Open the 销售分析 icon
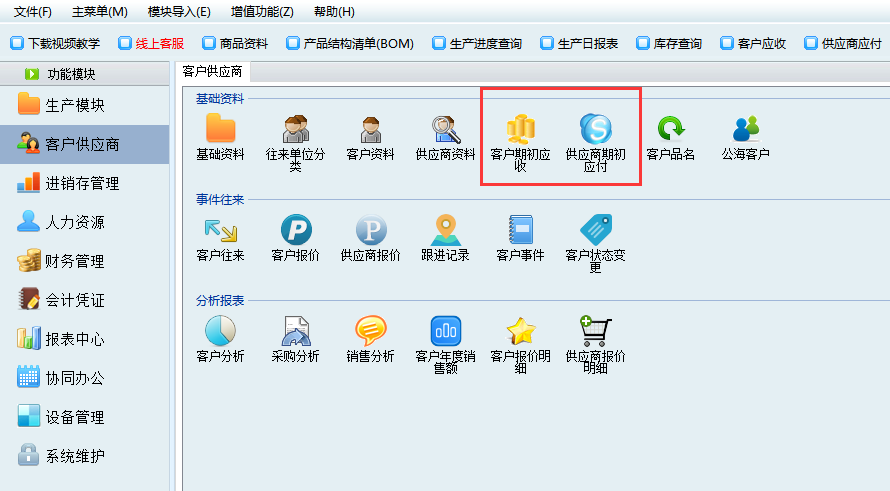The width and height of the screenshot is (890, 491). pyautogui.click(x=370, y=331)
